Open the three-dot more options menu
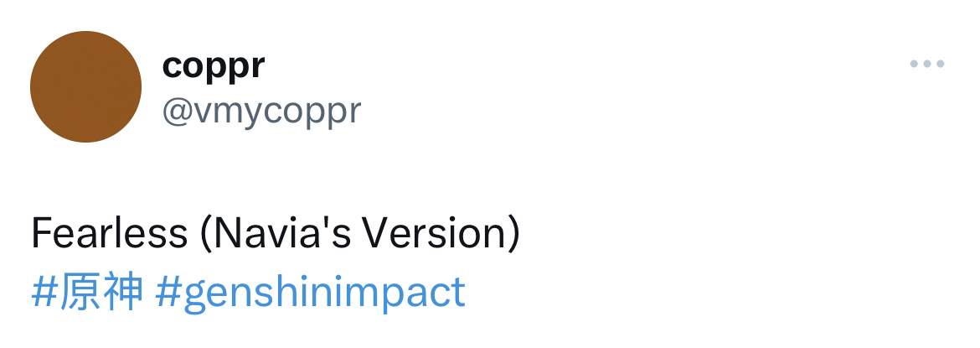980x348 pixels. (x=927, y=65)
